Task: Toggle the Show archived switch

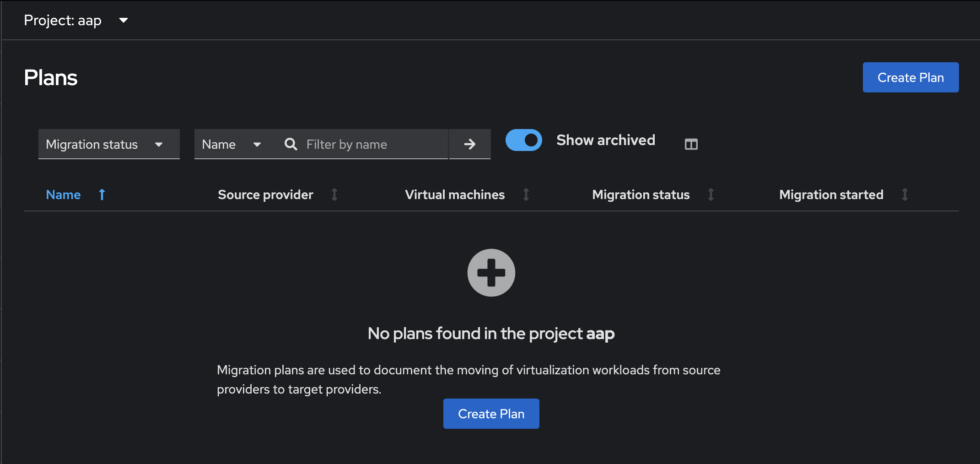Action: [x=523, y=140]
